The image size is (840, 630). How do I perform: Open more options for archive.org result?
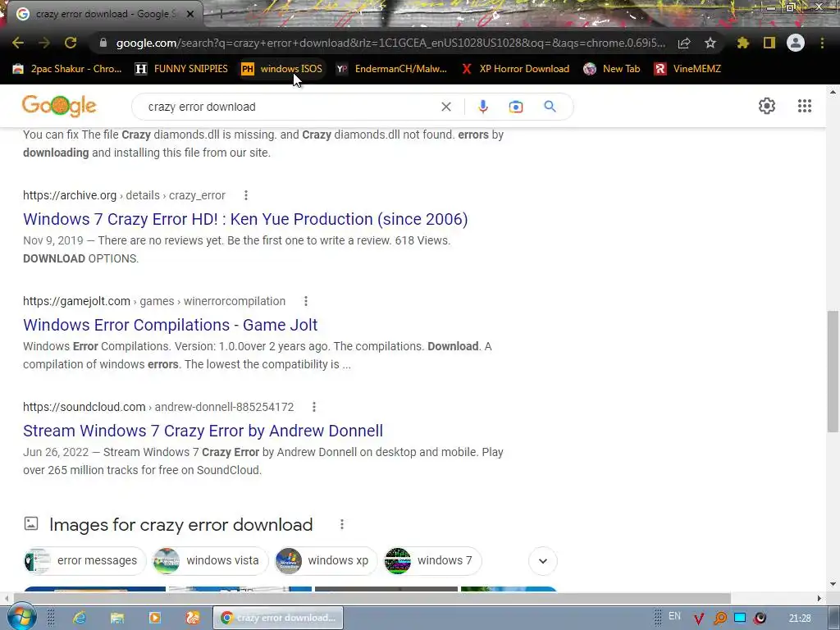246,195
